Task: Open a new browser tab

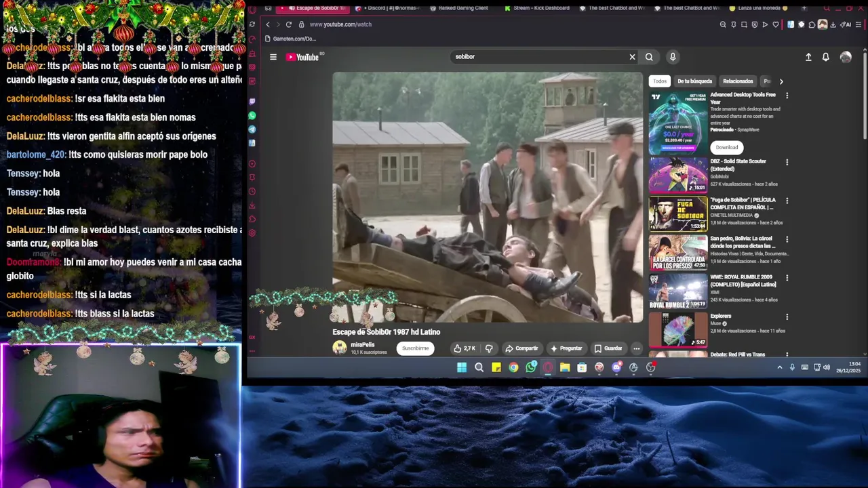Action: (804, 8)
